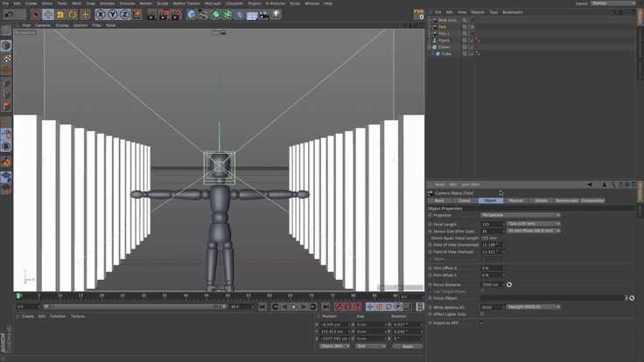Open the Create menu

(31, 3)
